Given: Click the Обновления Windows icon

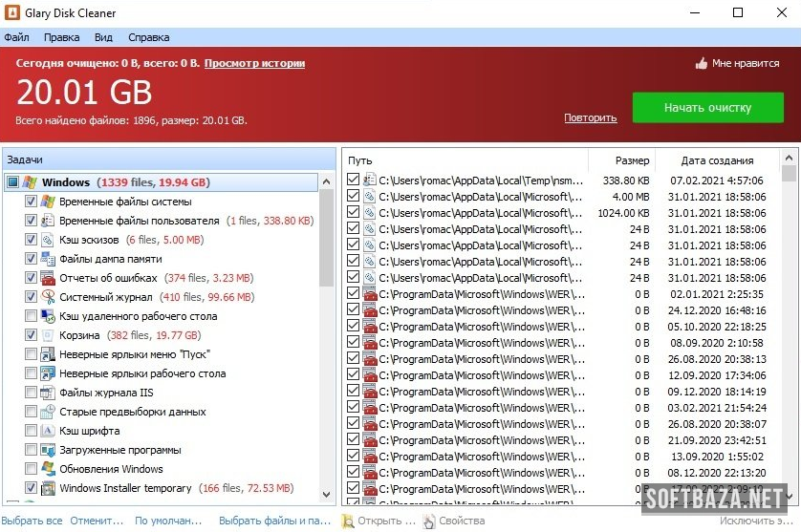Looking at the screenshot, I should pos(48,469).
